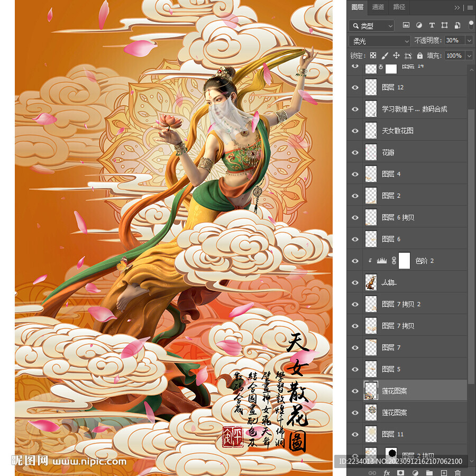Delete layer using trash icon
This screenshot has height=476, width=476.
point(458,472)
